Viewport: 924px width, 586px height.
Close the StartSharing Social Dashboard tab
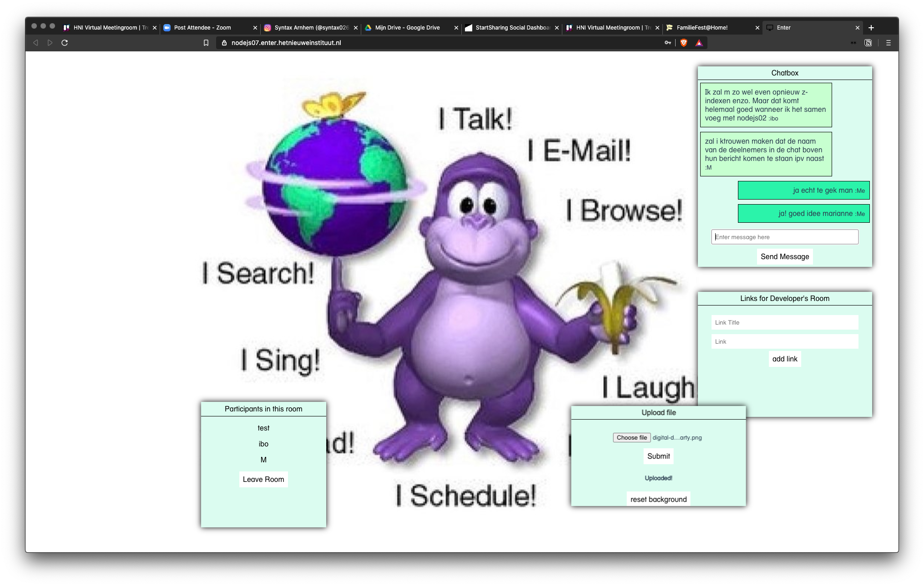tap(557, 28)
